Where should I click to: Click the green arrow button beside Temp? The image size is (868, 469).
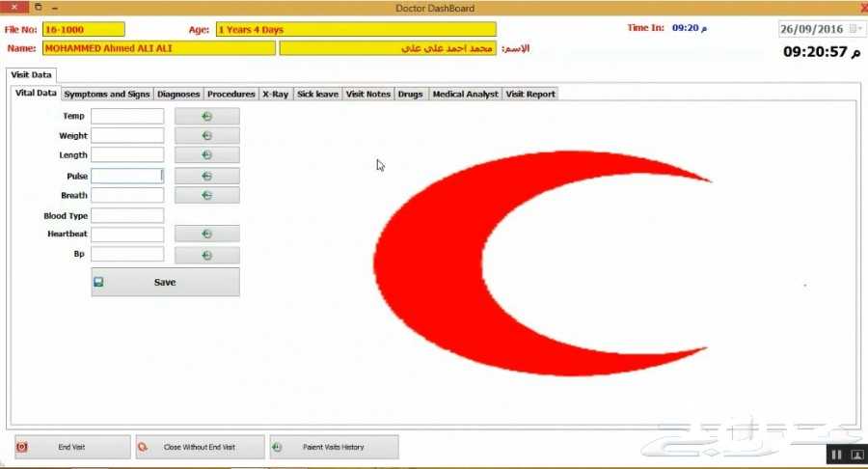207,116
